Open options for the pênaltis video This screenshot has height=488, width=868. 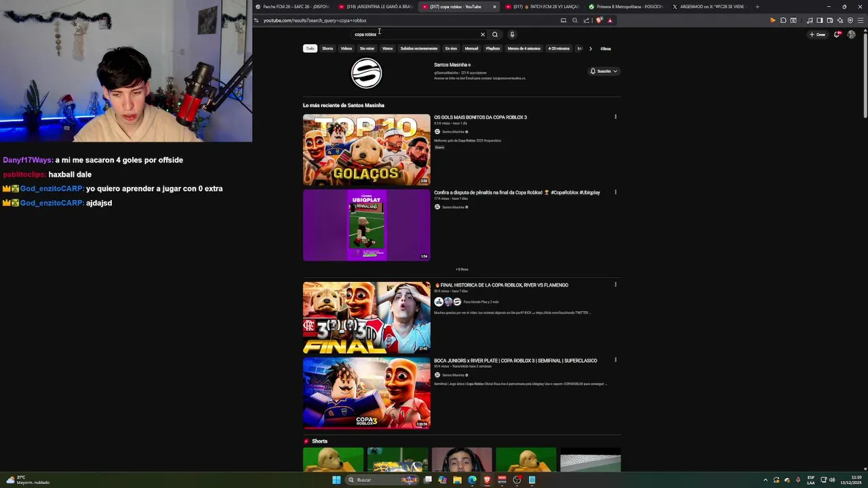[x=616, y=192]
